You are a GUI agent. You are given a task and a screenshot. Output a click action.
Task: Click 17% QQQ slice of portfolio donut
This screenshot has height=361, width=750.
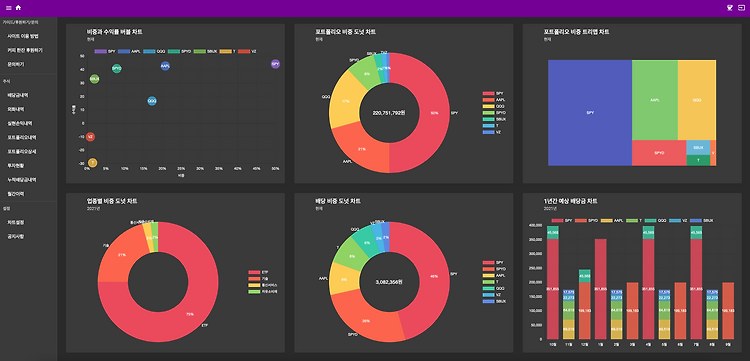tap(344, 101)
